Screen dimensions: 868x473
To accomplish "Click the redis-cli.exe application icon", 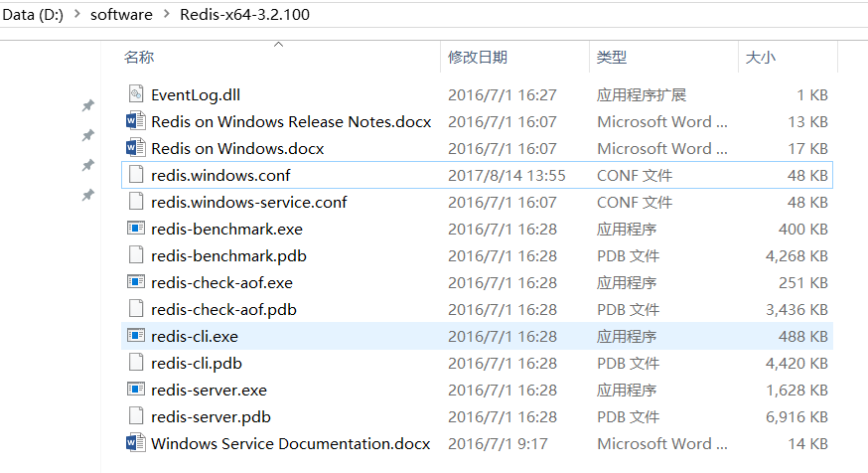I will pos(136,335).
